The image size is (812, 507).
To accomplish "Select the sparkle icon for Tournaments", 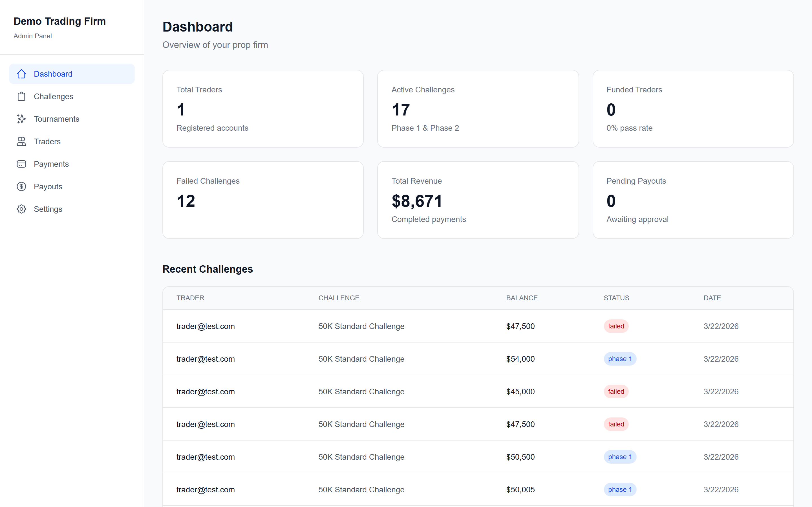I will [x=21, y=119].
